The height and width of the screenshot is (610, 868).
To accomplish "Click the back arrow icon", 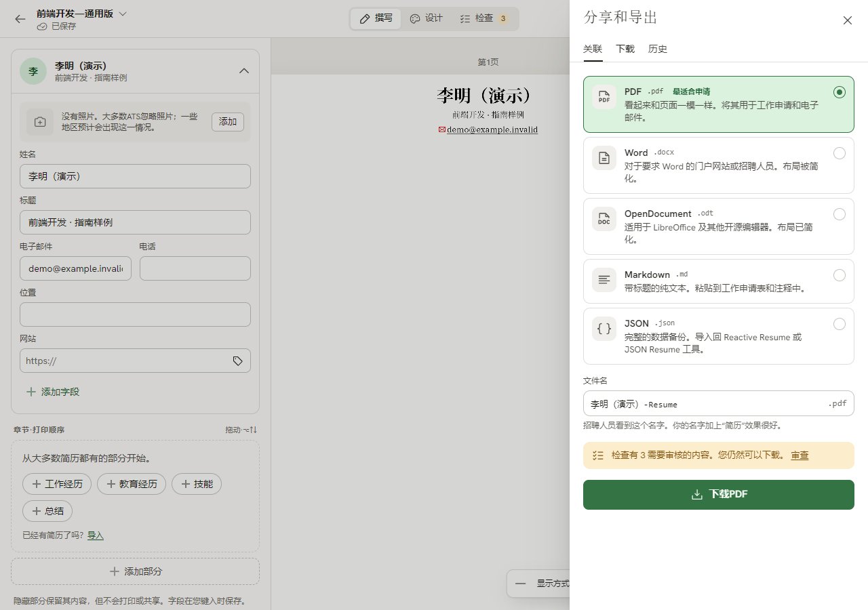I will [20, 19].
